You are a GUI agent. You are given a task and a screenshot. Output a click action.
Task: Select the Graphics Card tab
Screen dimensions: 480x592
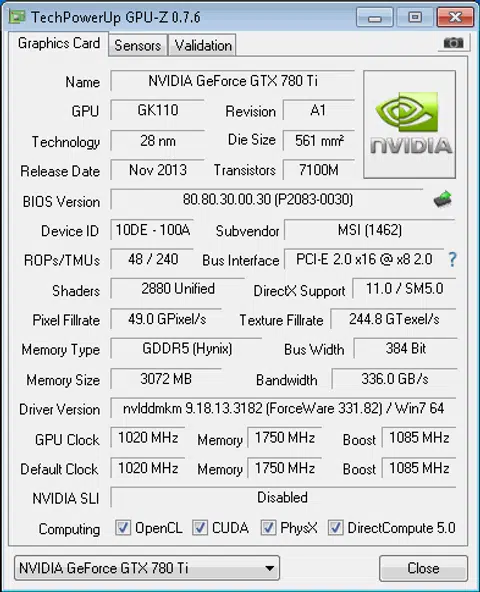pos(59,43)
